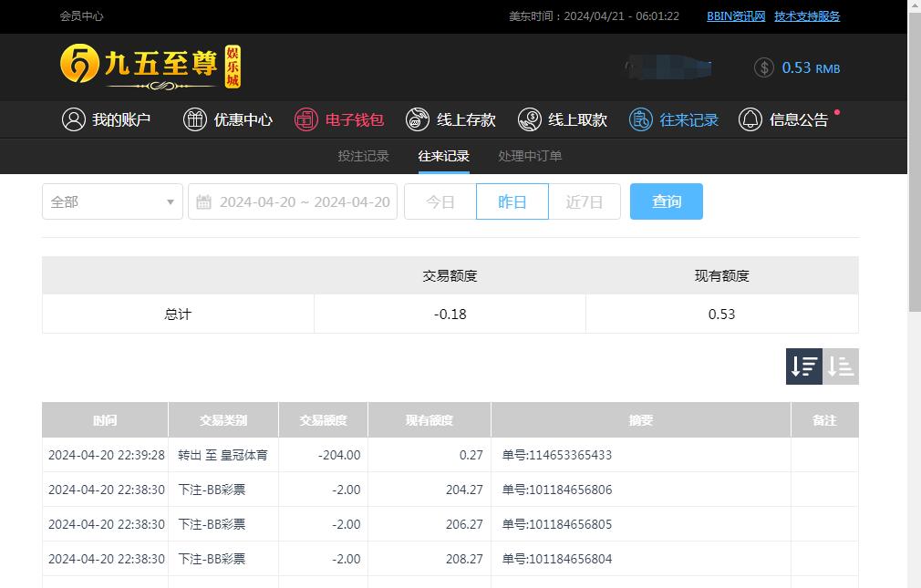Click the dollar balance icon
Image resolution: width=921 pixels, height=588 pixels.
click(764, 68)
